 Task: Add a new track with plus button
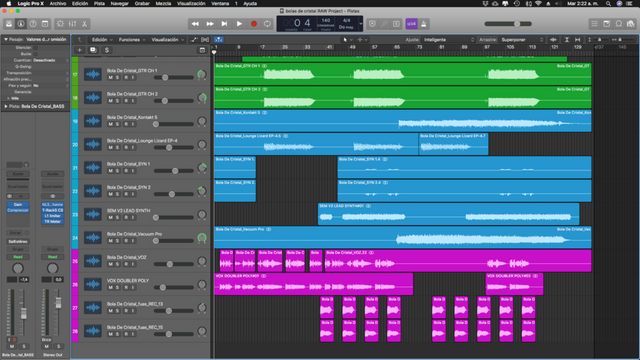coord(80,50)
